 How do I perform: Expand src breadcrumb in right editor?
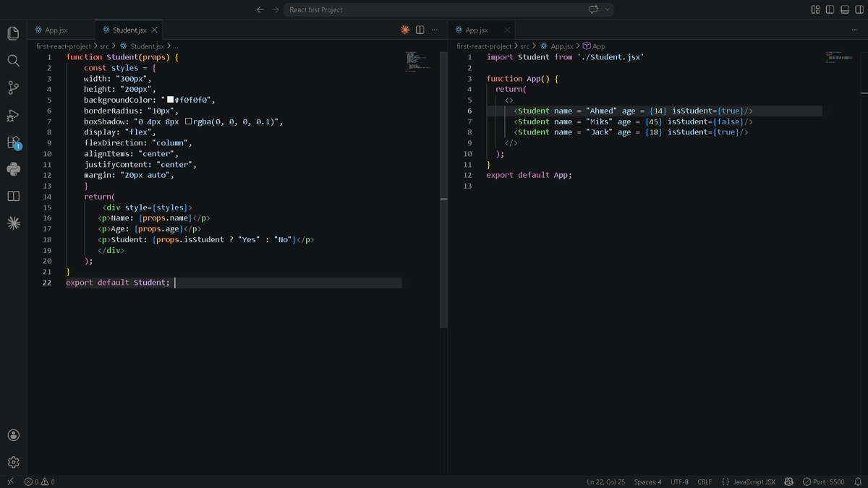tap(524, 46)
